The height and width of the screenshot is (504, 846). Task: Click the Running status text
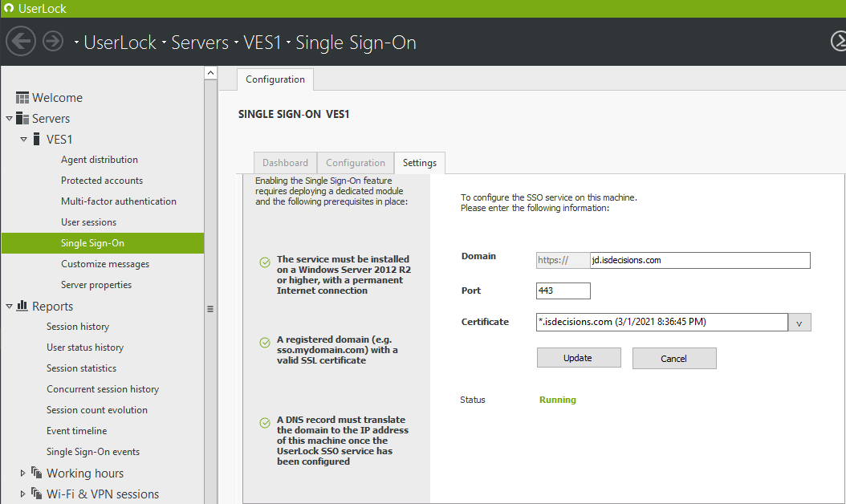(558, 400)
